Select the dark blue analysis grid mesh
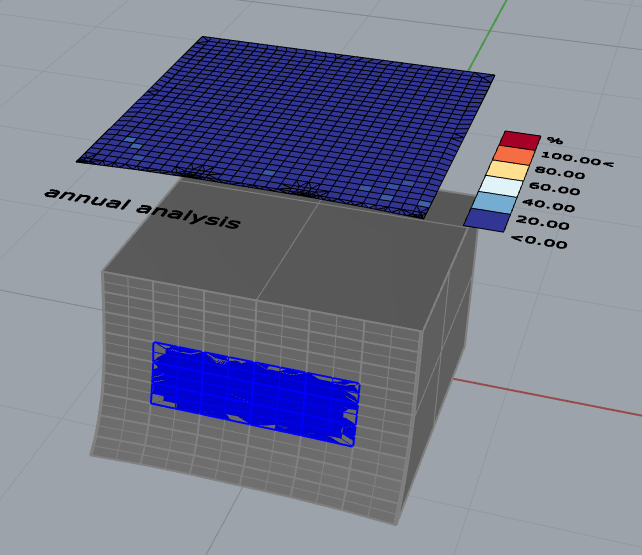Image resolution: width=642 pixels, height=555 pixels. pos(287,127)
